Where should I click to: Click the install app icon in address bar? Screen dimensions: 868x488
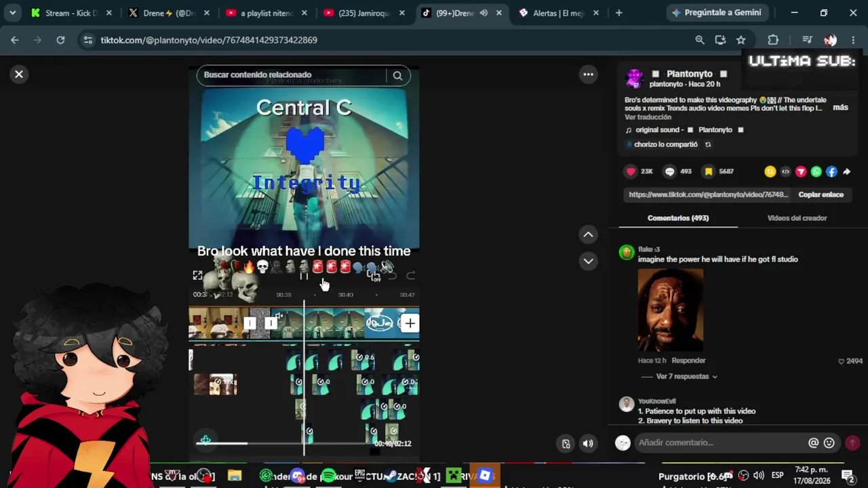point(720,40)
